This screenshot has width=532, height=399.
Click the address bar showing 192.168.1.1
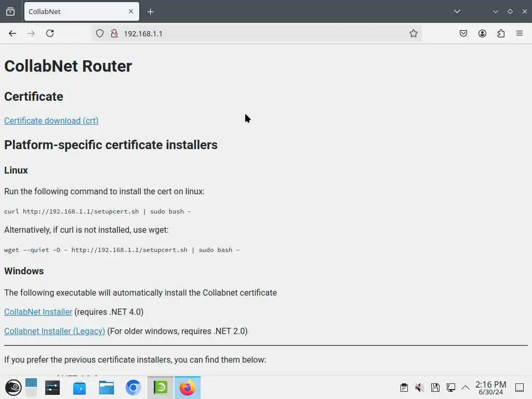256,33
